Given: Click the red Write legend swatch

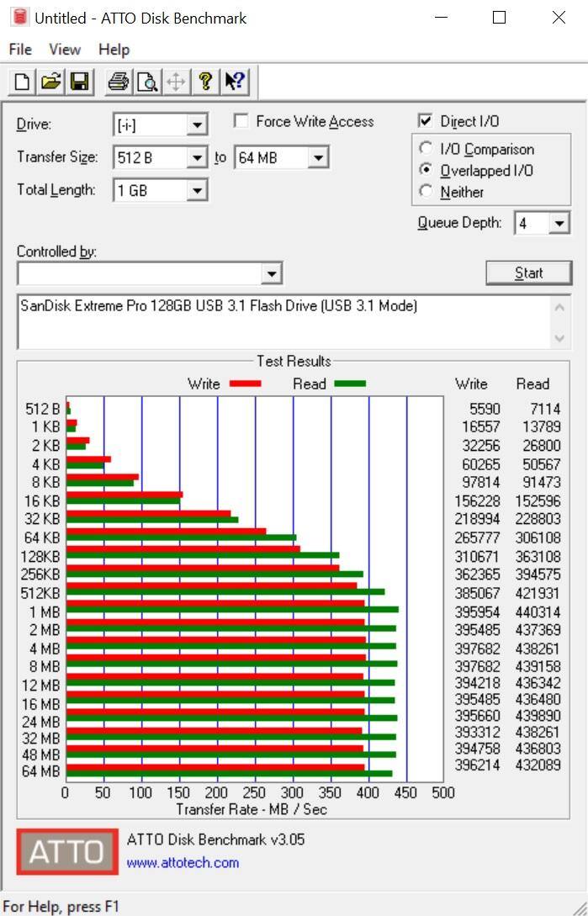Looking at the screenshot, I should [246, 384].
